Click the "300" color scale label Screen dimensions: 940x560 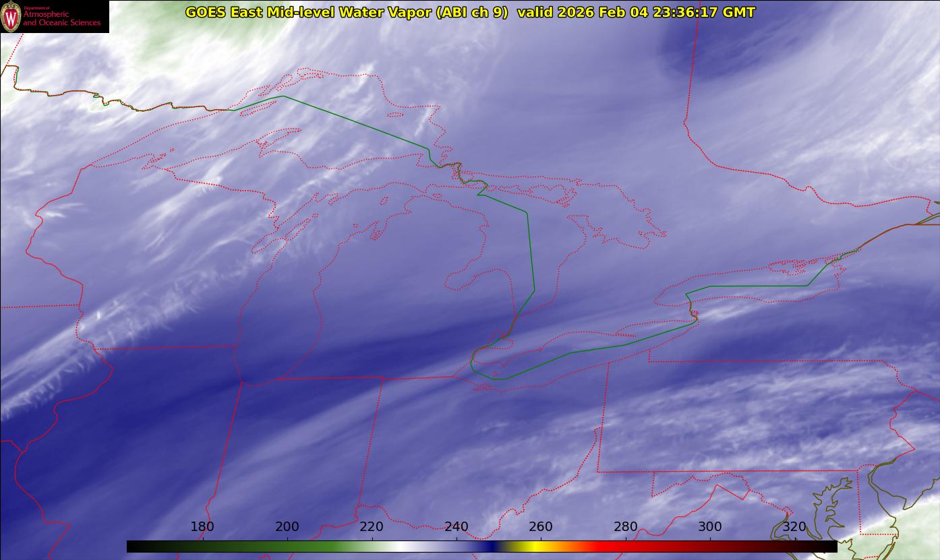(710, 526)
